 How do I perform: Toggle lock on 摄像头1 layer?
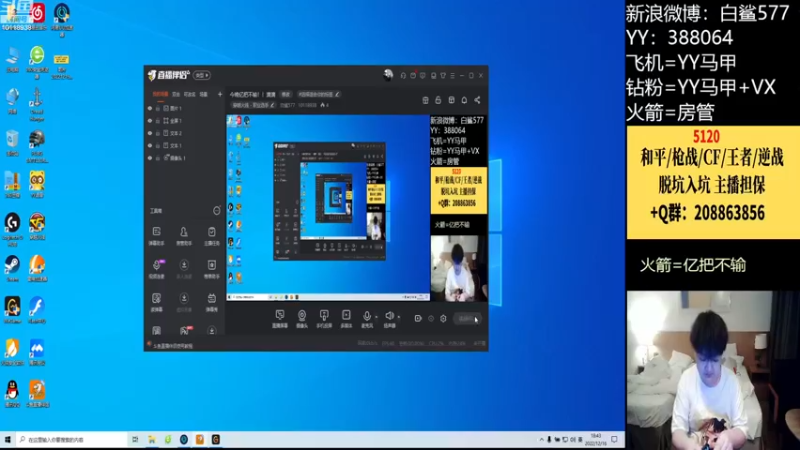click(158, 158)
